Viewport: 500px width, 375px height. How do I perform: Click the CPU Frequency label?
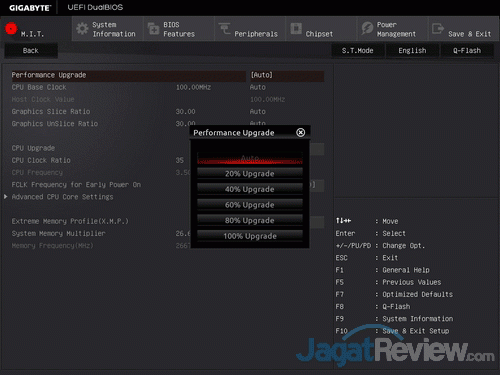pos(37,173)
